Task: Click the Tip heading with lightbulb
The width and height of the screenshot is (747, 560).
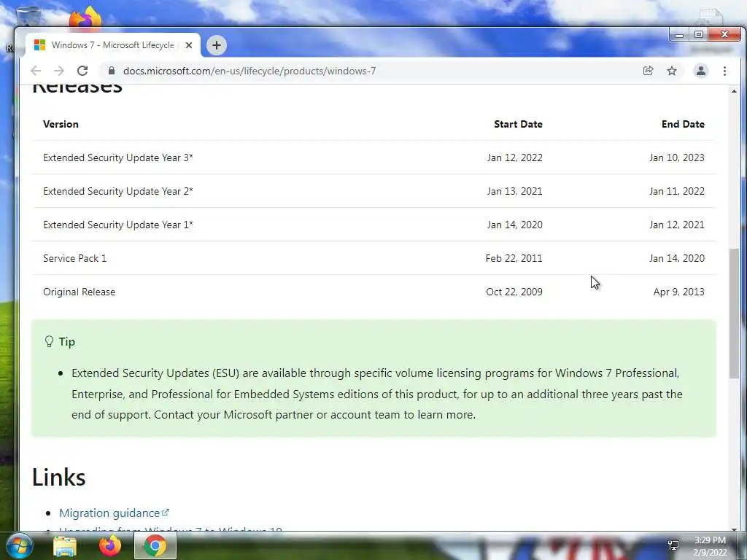Action: (x=60, y=342)
